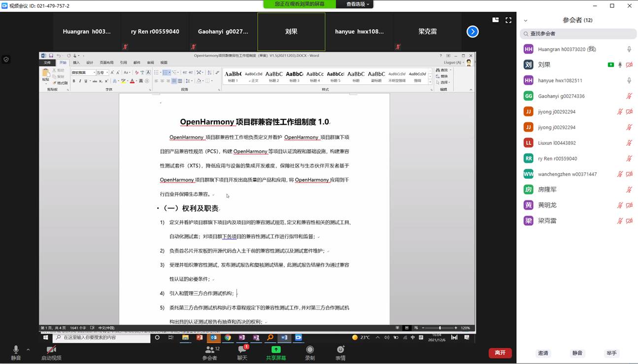This screenshot has height=364, width=638.
Task: Click the RR avatar of ry Ren
Action: coord(529,159)
